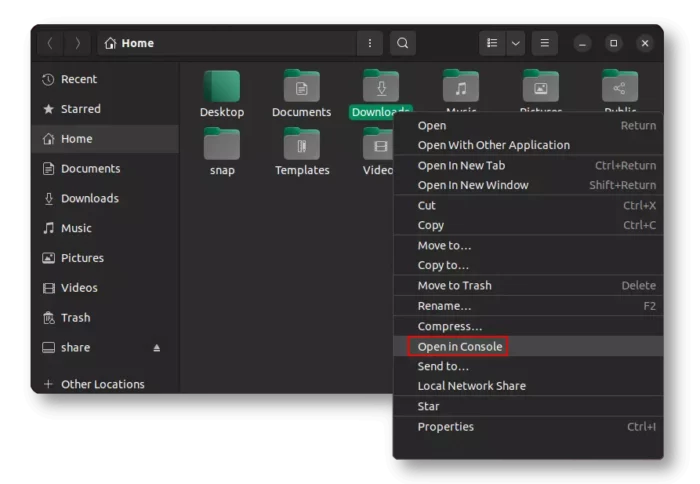Choose Open from the context menu

[x=528, y=126]
